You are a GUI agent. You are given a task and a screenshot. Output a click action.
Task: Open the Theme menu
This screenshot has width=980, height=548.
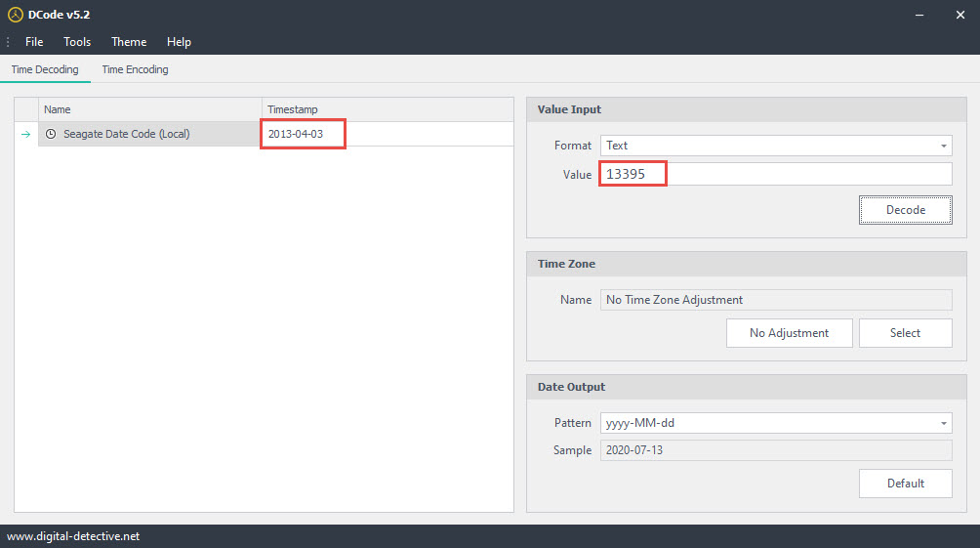[129, 42]
